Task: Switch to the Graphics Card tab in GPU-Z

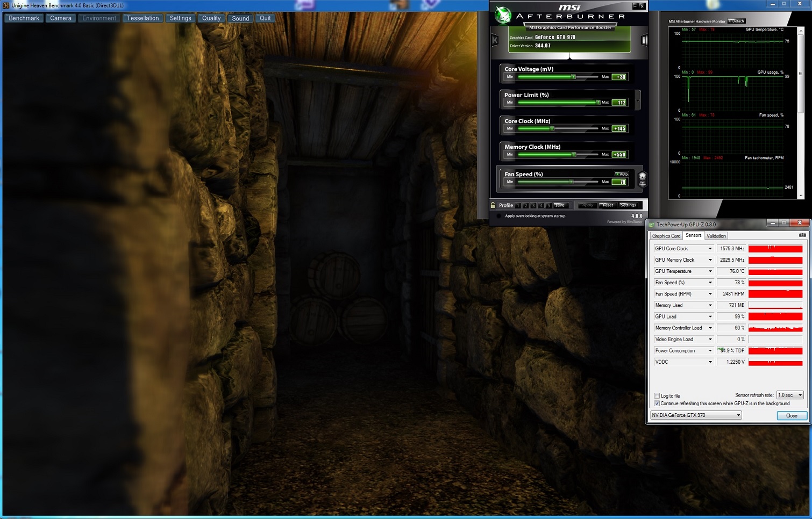Action: pos(666,236)
